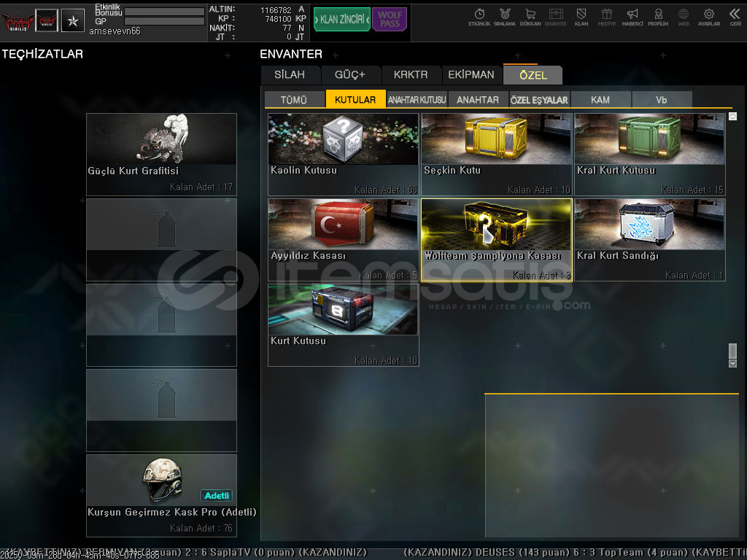Click the red clan emblem icon
The width and height of the screenshot is (747, 560).
[47, 20]
